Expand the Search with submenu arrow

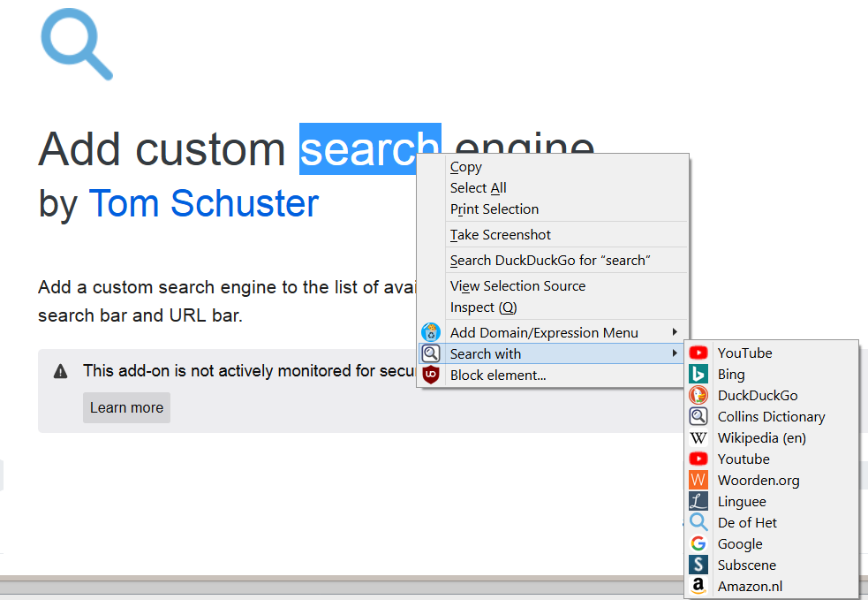pos(675,353)
